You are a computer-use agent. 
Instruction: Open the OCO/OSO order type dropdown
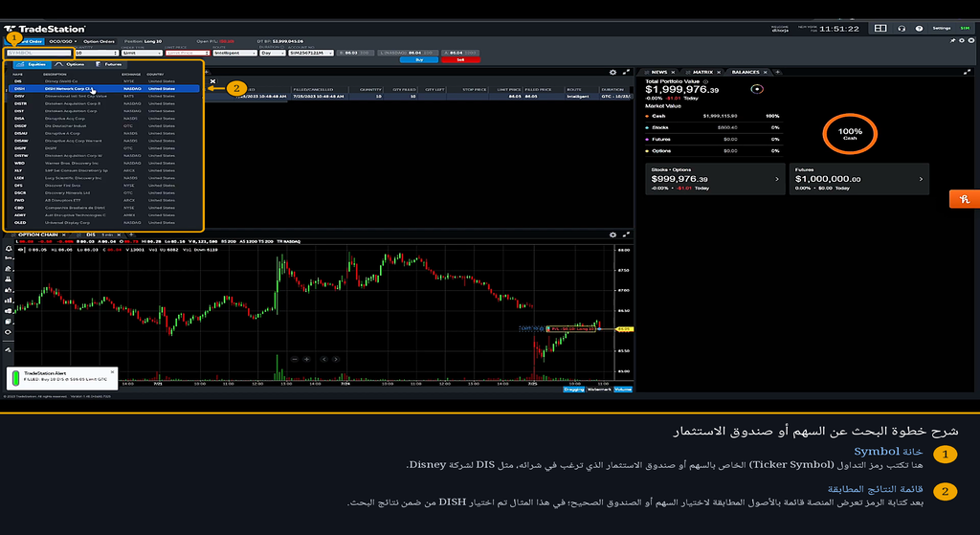pyautogui.click(x=63, y=41)
